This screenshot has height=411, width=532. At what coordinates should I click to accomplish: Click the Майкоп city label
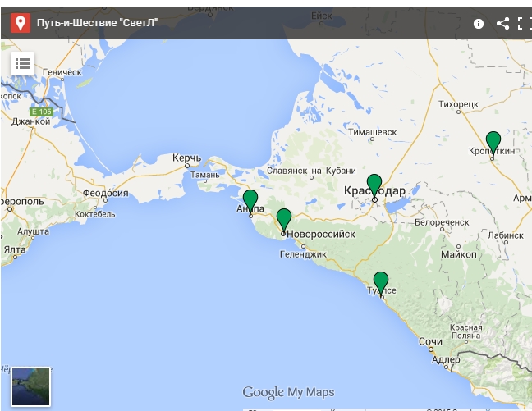[459, 254]
